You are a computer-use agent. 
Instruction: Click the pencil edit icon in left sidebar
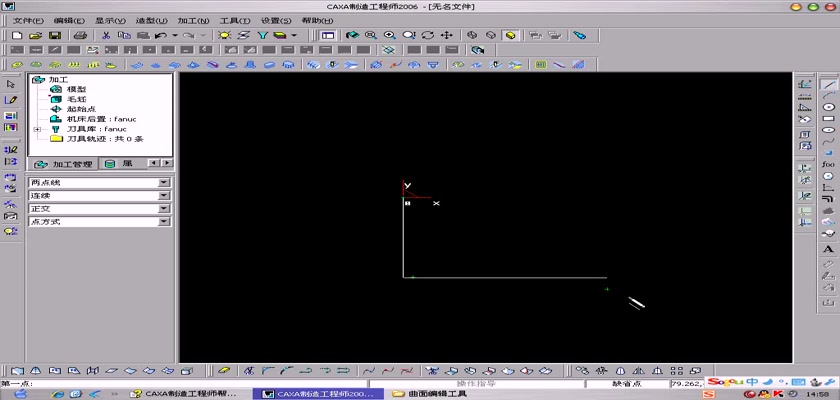(x=11, y=100)
